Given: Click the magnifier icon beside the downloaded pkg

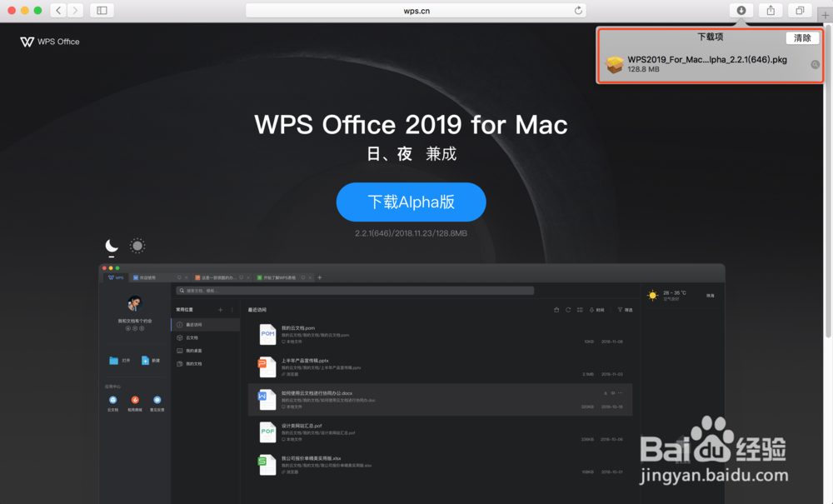Looking at the screenshot, I should (815, 65).
